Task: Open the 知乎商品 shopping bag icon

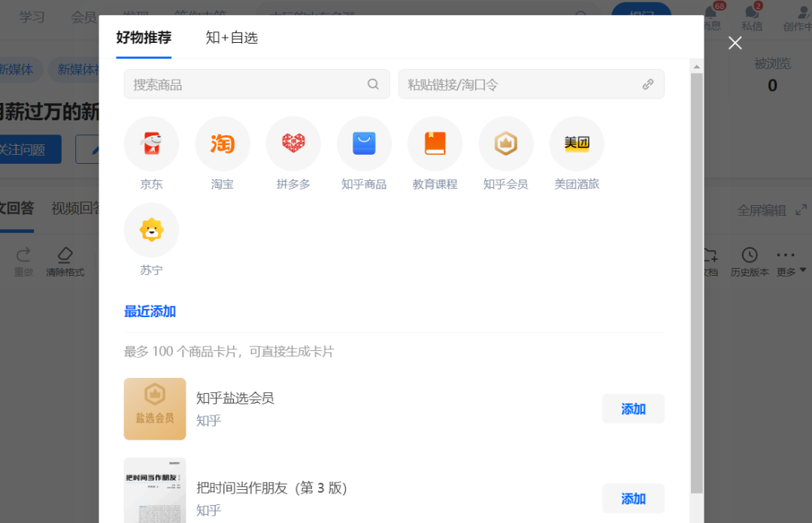Action: click(x=364, y=144)
